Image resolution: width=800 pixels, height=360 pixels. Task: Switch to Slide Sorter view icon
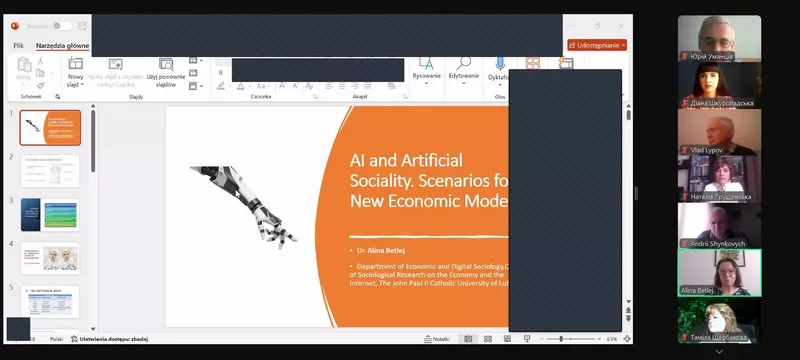(488, 339)
